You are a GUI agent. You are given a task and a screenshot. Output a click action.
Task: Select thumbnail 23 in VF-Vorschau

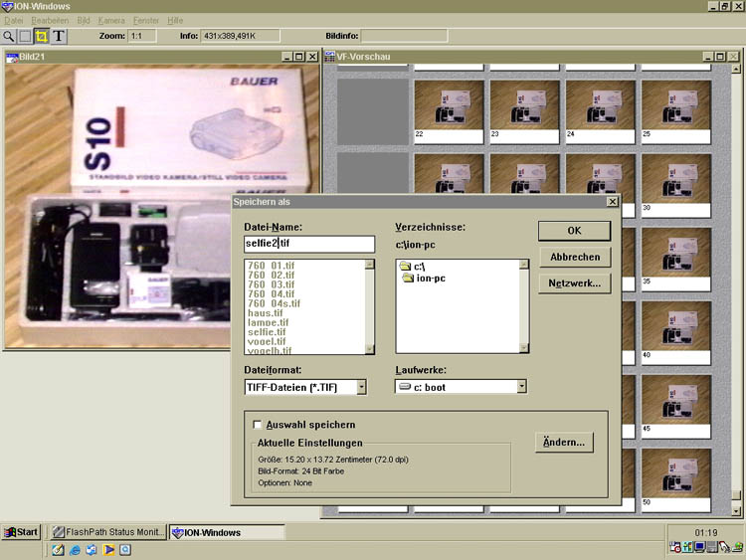(x=525, y=111)
